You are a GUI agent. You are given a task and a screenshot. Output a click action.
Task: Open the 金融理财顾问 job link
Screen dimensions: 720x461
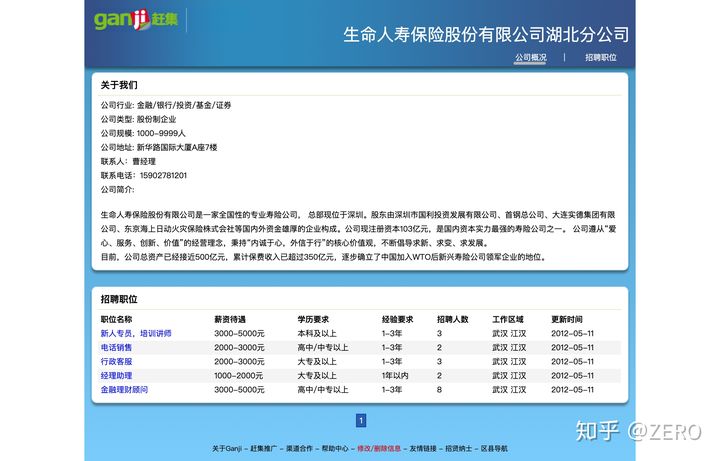(x=124, y=389)
